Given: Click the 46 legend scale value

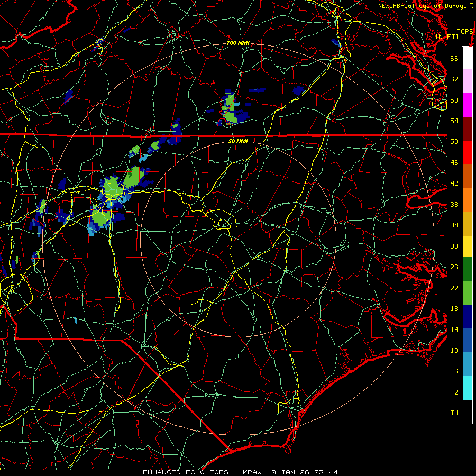Looking at the screenshot, I should [454, 163].
